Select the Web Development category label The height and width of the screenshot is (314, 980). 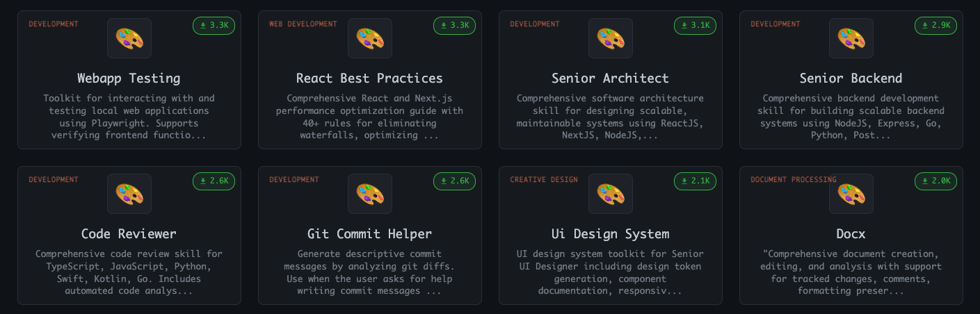point(303,24)
